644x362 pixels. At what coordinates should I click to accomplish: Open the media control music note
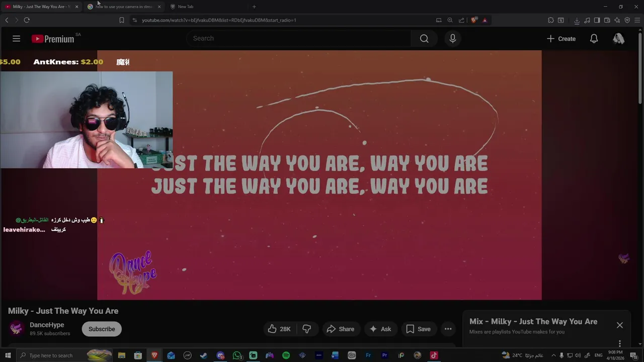pos(587,20)
